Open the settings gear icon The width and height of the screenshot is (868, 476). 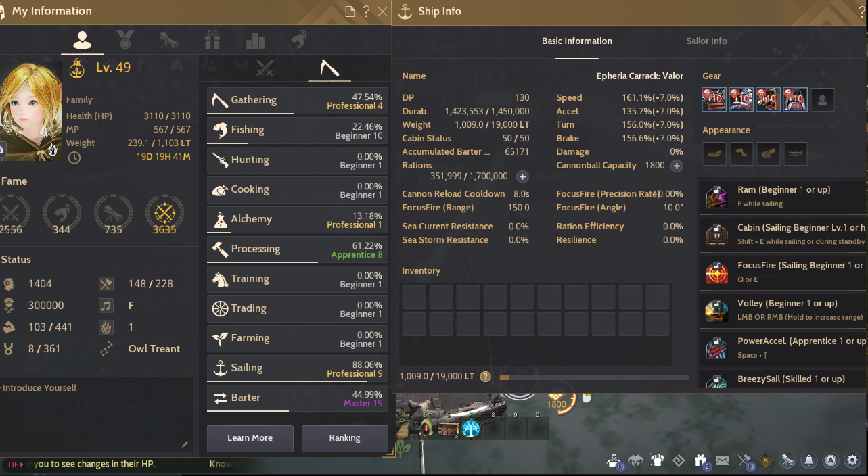coord(852,461)
